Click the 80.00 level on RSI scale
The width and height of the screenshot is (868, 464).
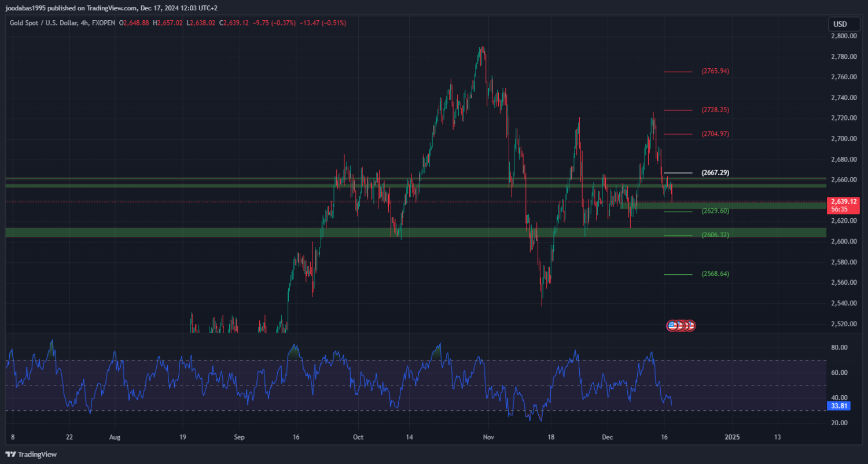839,348
